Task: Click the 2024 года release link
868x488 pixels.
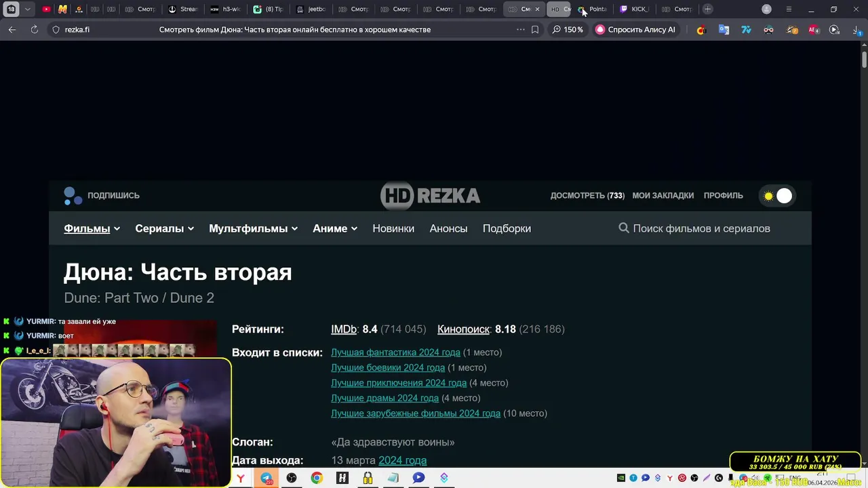Action: [x=402, y=461]
